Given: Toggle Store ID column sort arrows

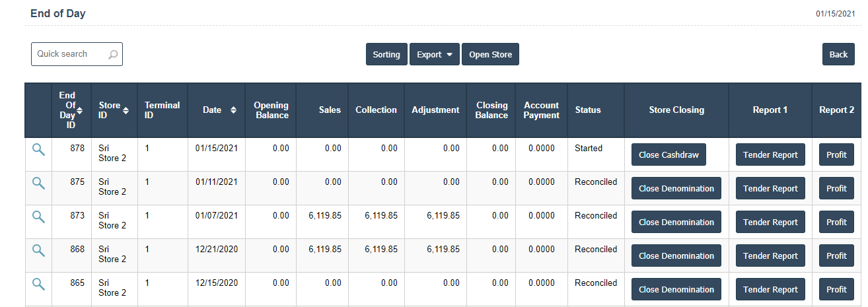Looking at the screenshot, I should (x=126, y=110).
